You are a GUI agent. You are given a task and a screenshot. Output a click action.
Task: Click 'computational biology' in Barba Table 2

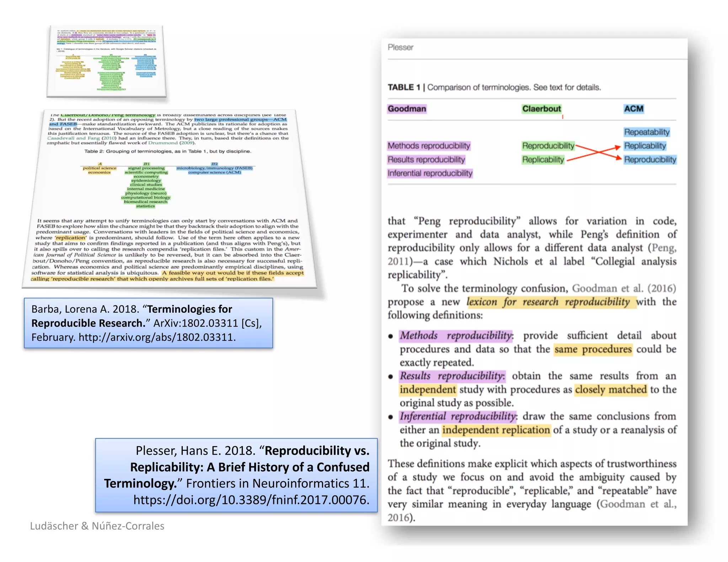tap(146, 198)
